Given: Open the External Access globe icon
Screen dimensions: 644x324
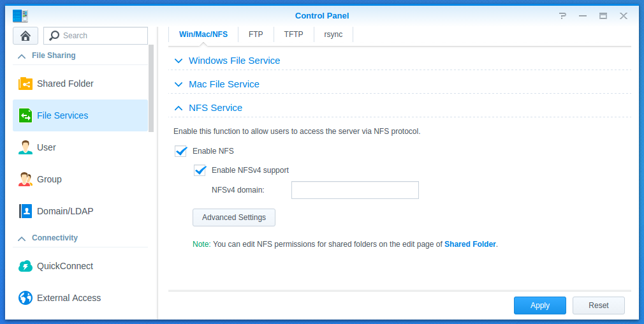Looking at the screenshot, I should click(26, 298).
